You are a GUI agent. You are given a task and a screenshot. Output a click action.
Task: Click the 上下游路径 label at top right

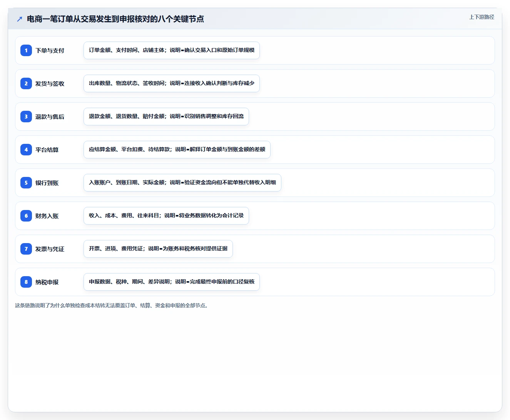click(482, 17)
